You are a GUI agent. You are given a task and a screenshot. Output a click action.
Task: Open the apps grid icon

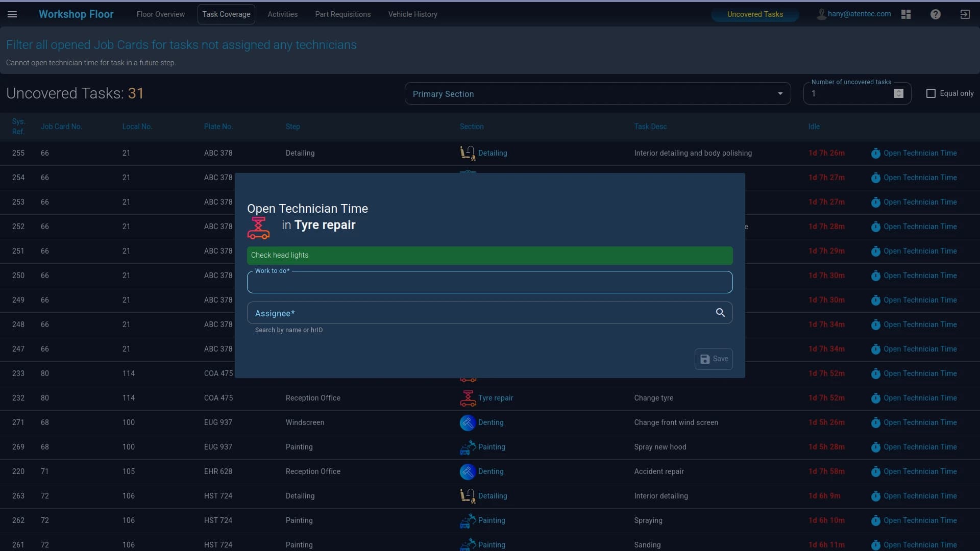pyautogui.click(x=906, y=14)
